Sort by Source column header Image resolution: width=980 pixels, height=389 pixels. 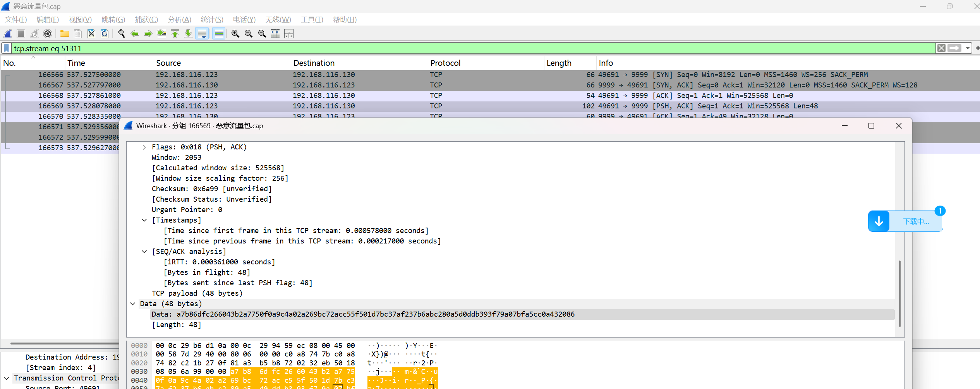pos(222,63)
